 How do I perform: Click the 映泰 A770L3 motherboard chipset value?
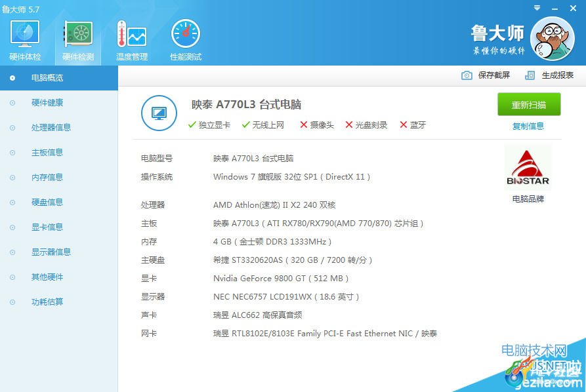(318, 224)
